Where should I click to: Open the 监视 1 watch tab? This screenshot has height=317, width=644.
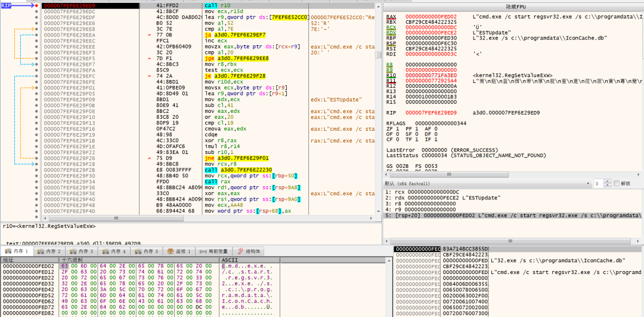point(179,251)
